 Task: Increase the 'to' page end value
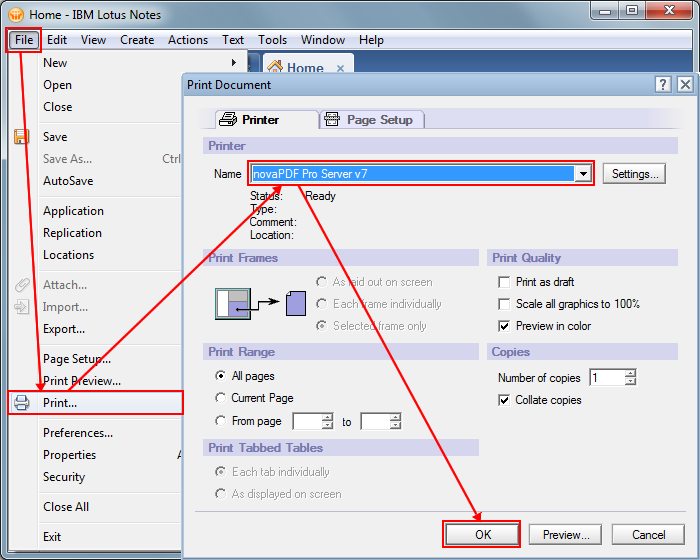tap(396, 417)
